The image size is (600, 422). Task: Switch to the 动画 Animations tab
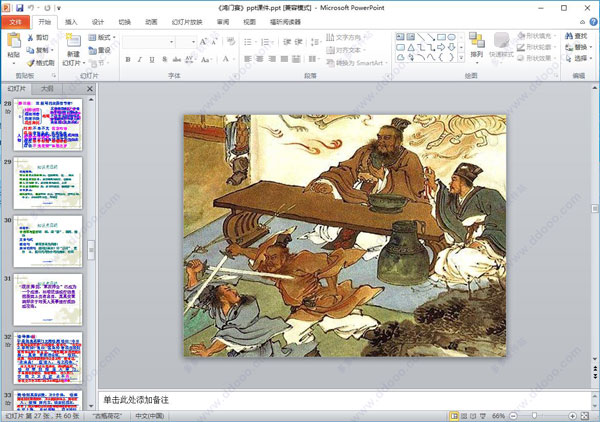[x=151, y=22]
